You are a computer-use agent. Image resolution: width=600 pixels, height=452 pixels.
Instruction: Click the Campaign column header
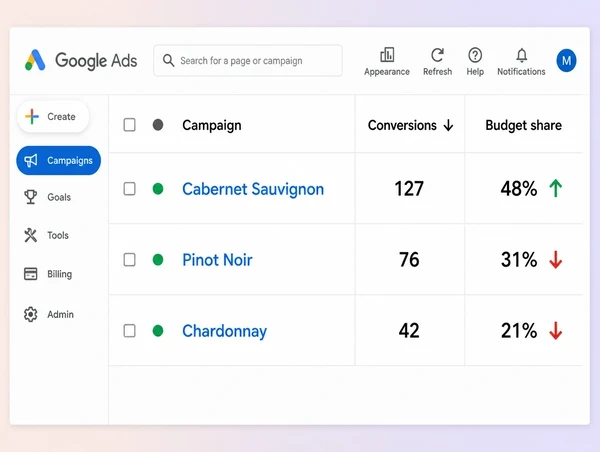click(x=212, y=126)
